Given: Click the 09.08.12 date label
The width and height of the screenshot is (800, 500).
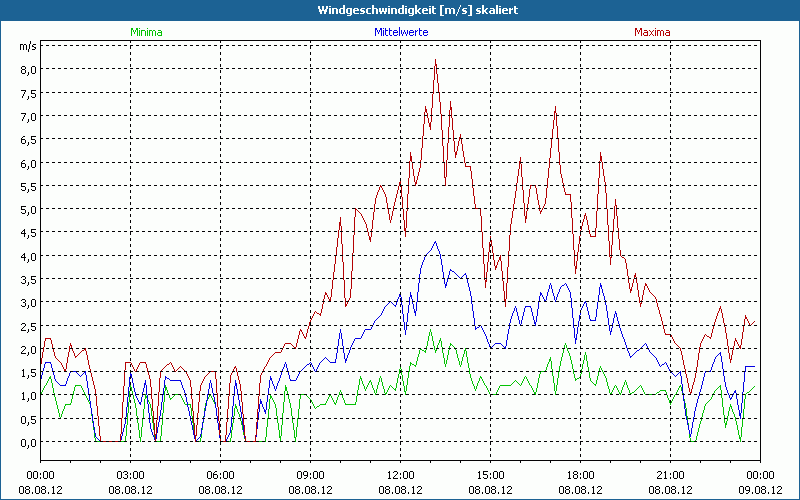Looking at the screenshot, I should [x=760, y=490].
